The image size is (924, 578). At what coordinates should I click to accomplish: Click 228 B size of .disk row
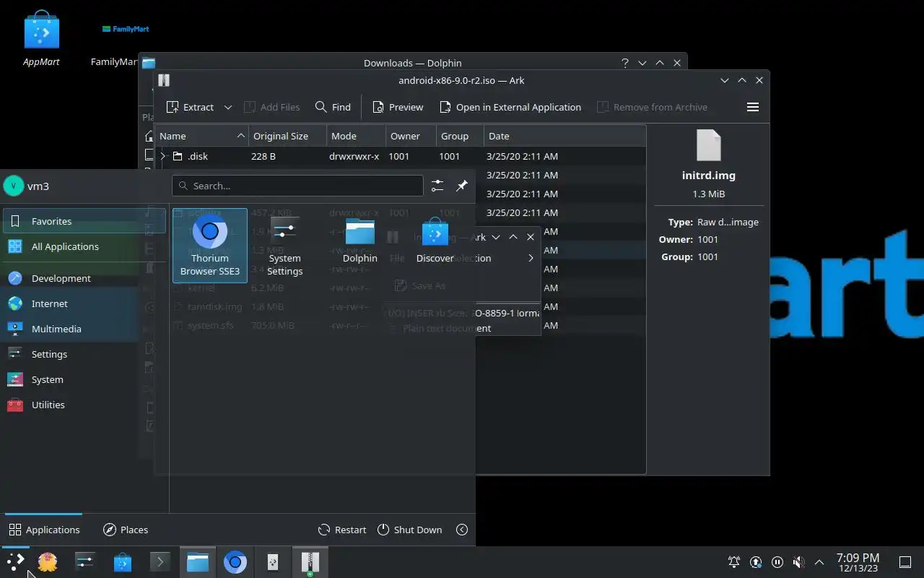[263, 156]
